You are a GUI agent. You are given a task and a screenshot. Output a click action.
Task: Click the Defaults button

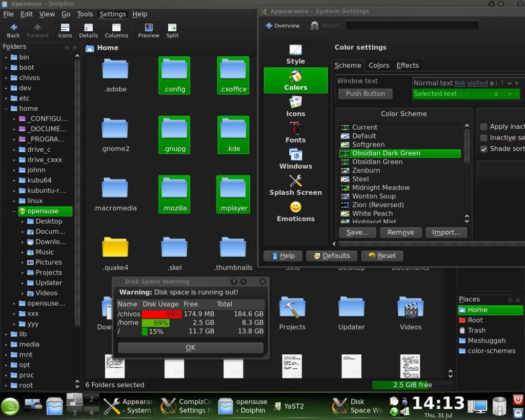pyautogui.click(x=332, y=256)
